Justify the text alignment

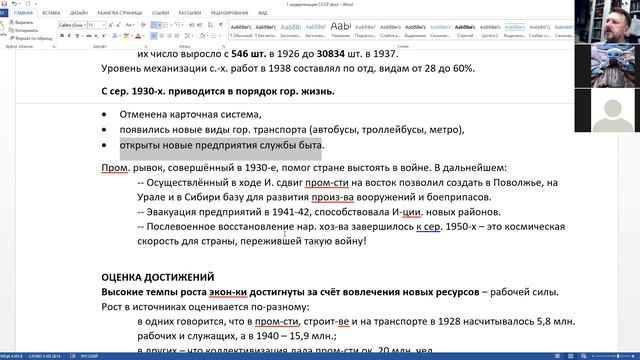[177, 36]
